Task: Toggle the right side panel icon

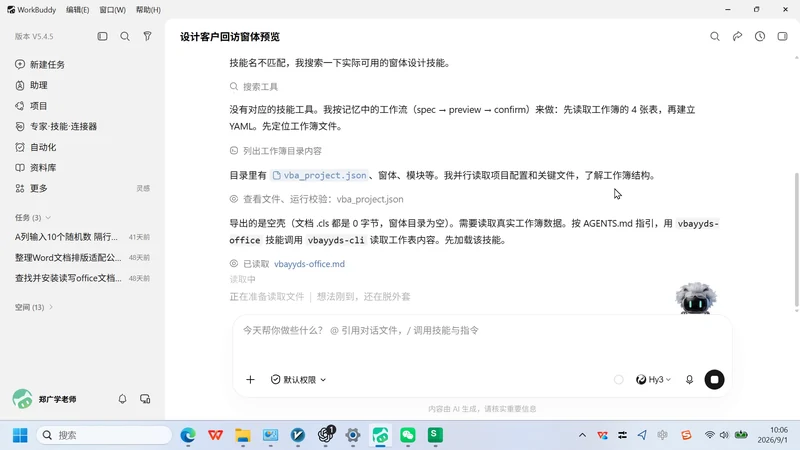Action: point(783,36)
